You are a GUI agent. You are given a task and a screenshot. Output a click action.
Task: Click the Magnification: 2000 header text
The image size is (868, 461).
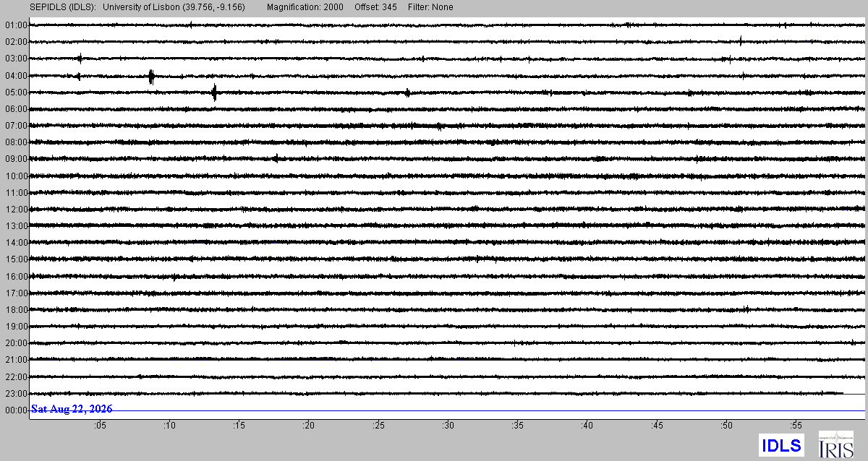(305, 7)
